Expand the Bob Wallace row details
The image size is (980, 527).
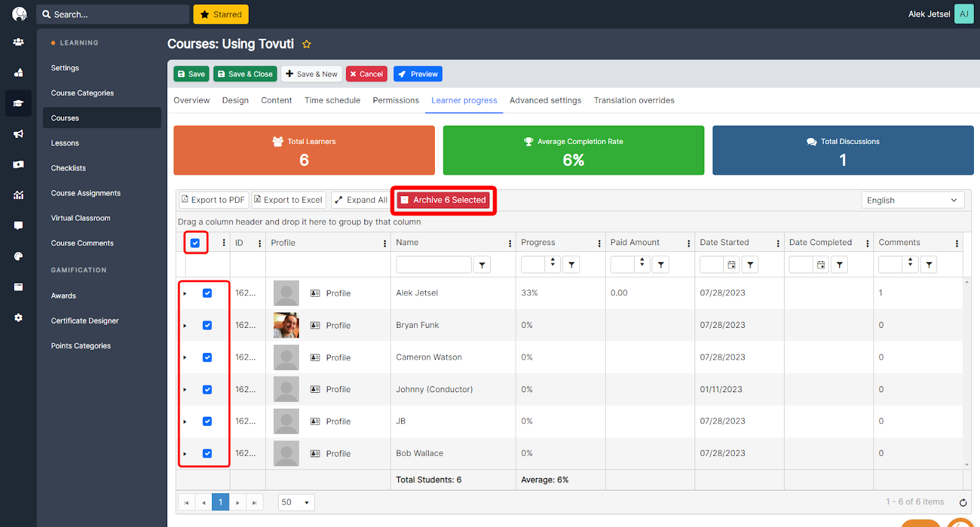pos(185,454)
